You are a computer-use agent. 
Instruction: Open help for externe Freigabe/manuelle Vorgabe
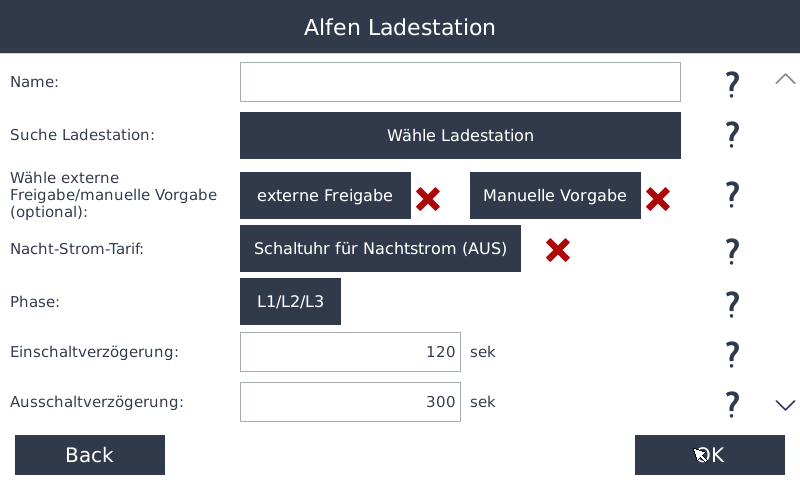tap(732, 194)
